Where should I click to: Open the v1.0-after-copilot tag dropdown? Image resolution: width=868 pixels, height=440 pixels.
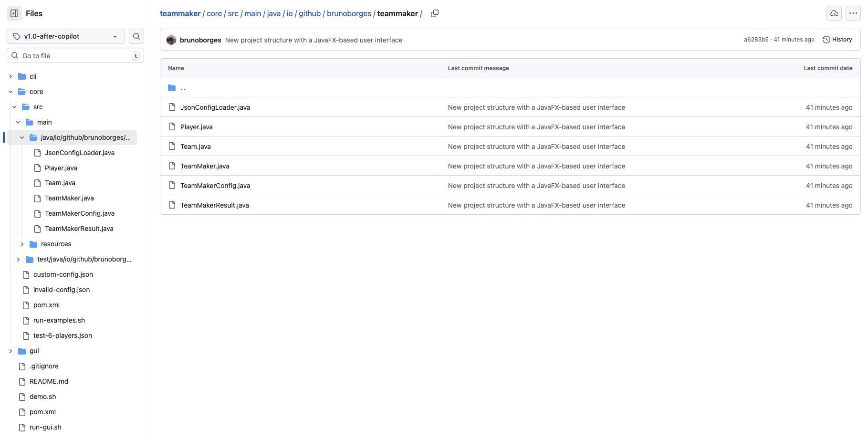coord(66,36)
